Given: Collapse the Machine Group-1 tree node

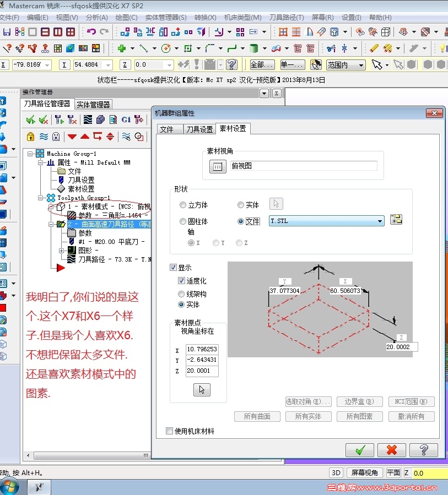Looking at the screenshot, I should 30,154.
